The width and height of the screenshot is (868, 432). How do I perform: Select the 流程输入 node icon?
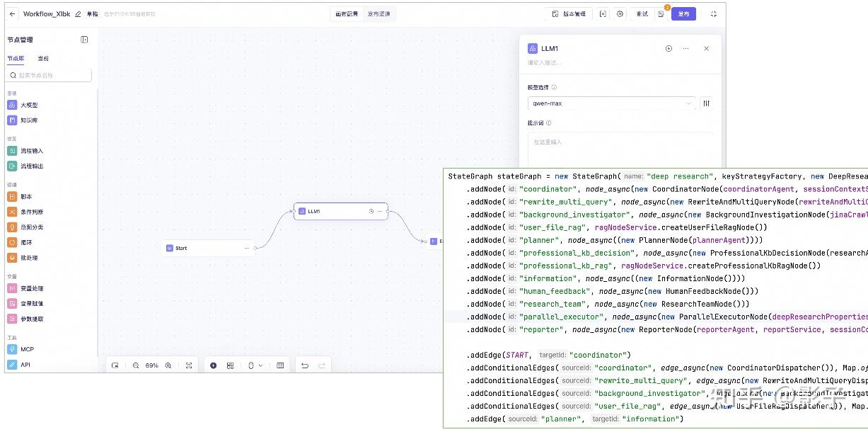(x=12, y=151)
